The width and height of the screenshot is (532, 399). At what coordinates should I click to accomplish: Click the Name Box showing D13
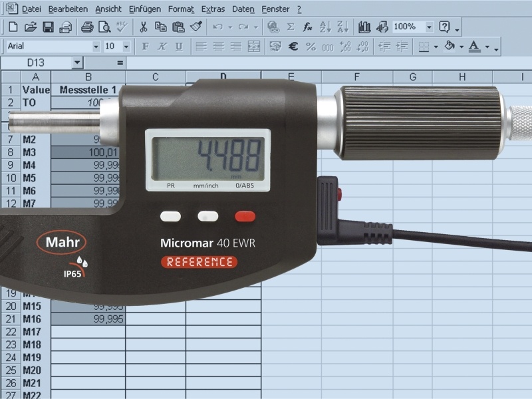tap(36, 63)
